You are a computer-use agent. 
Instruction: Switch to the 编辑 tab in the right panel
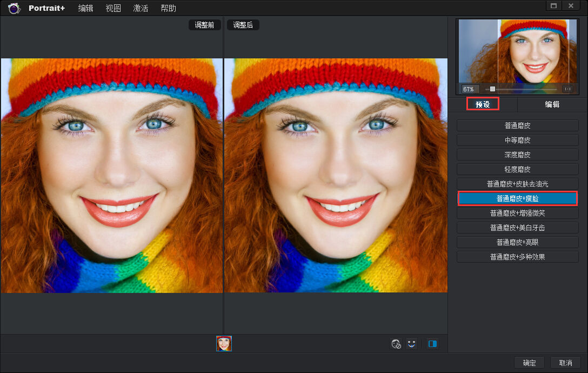point(552,104)
